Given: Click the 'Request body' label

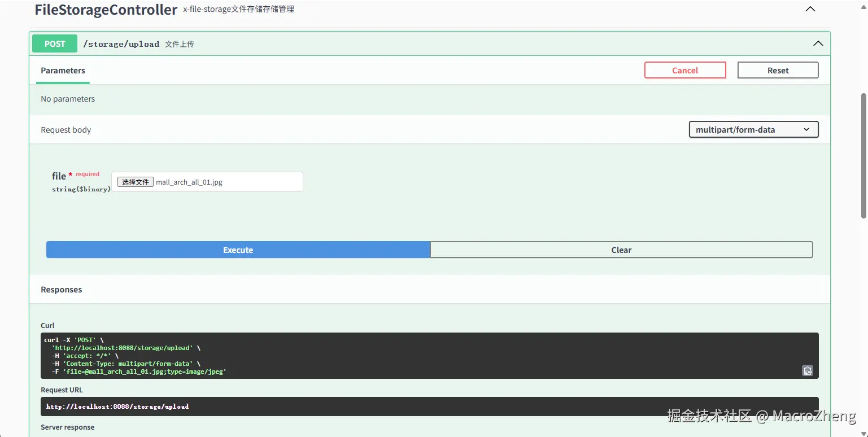Looking at the screenshot, I should click(66, 130).
